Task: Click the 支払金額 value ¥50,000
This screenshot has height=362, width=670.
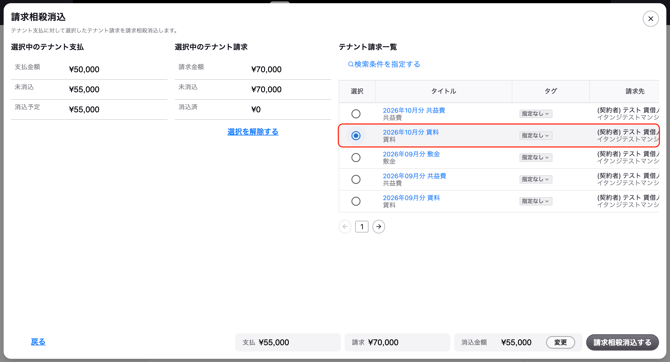Action: 84,69
